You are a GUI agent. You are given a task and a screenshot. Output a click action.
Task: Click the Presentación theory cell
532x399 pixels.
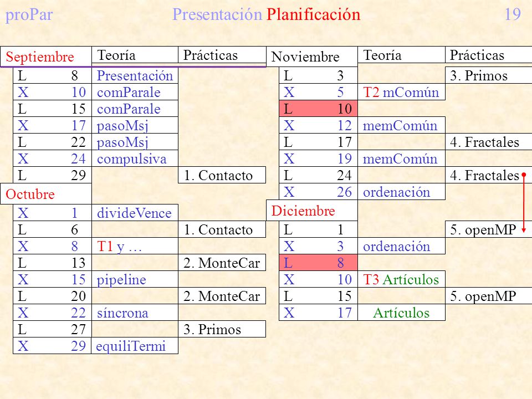(x=135, y=75)
